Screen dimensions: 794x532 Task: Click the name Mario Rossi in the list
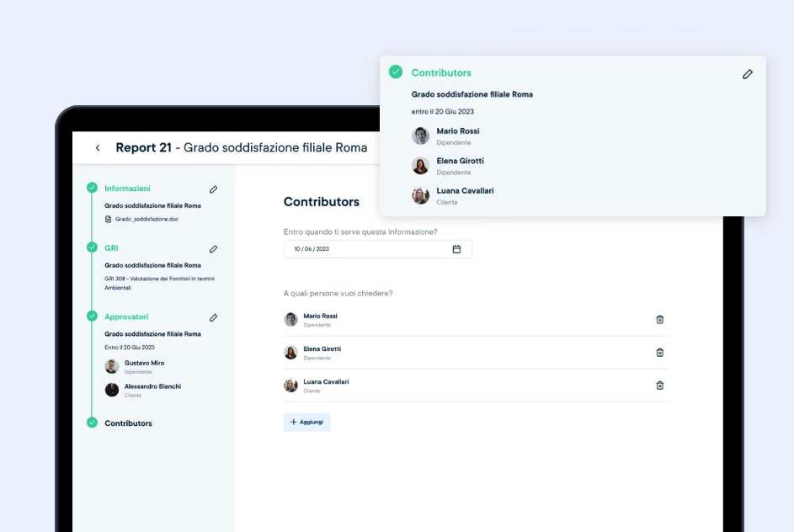point(320,316)
